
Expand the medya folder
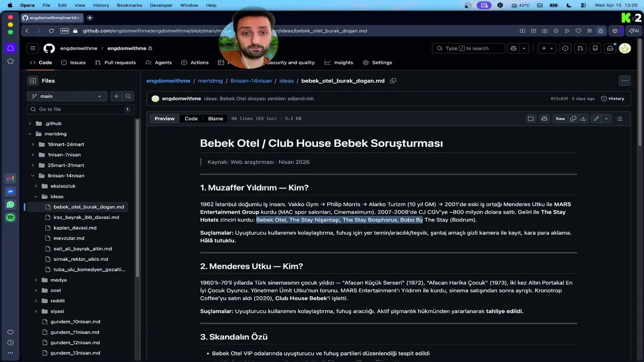(36, 280)
